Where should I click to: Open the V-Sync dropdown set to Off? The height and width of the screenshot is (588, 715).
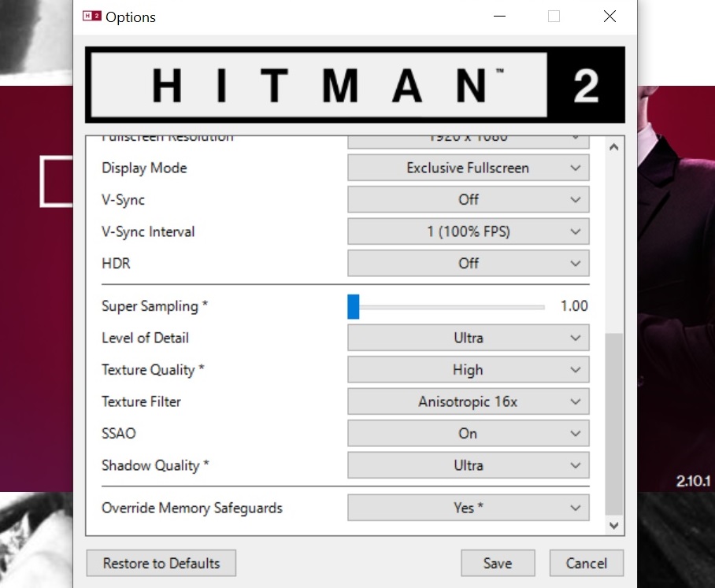(469, 200)
